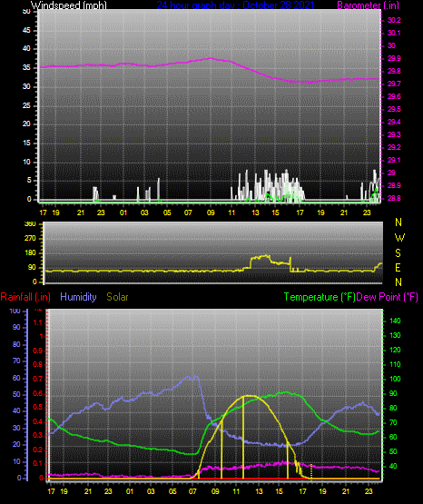
Task: Click hour 07 on the bottom graph time axis
Action: [x=192, y=491]
